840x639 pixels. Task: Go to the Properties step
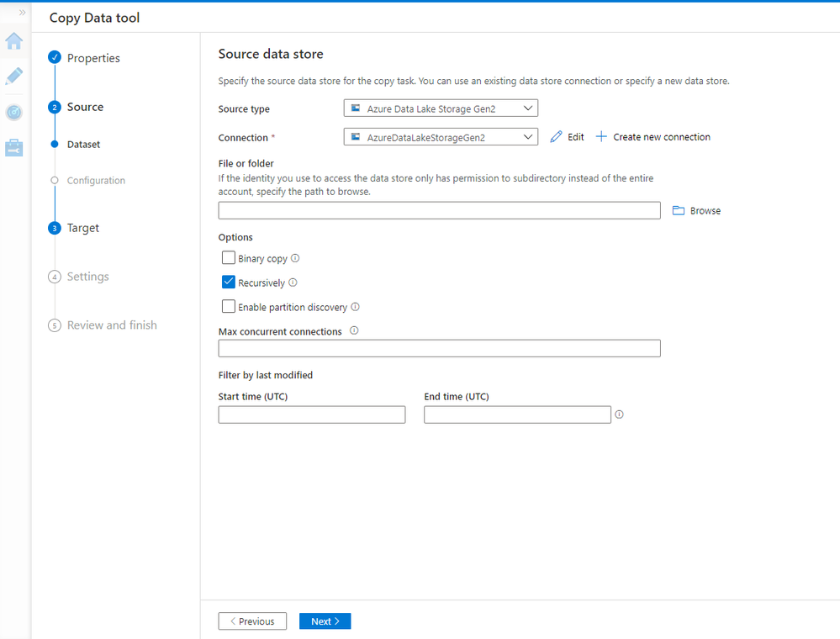click(93, 58)
